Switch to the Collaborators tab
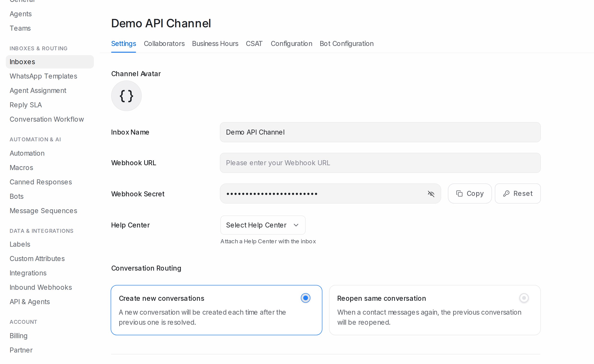 [x=164, y=44]
